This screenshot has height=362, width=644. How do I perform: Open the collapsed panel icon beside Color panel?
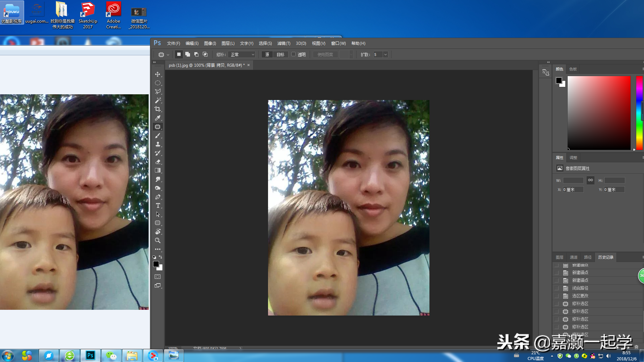[x=545, y=72]
